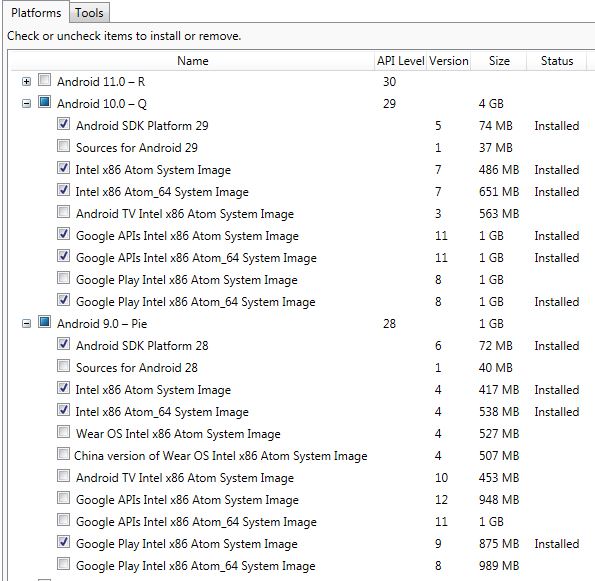Screen dimensions: 595x581
Task: Uncheck Google Play Intel x86 Atom 875 MB
Action: (63, 542)
